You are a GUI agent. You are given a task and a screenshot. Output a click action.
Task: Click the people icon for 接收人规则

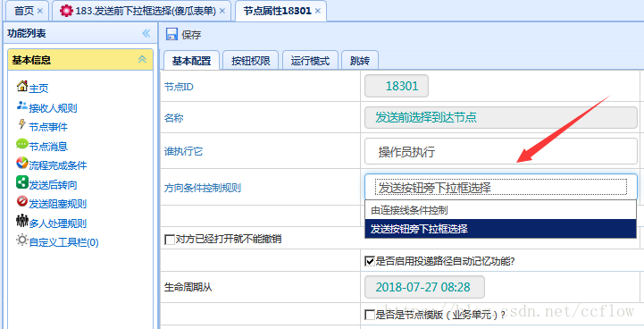click(22, 105)
